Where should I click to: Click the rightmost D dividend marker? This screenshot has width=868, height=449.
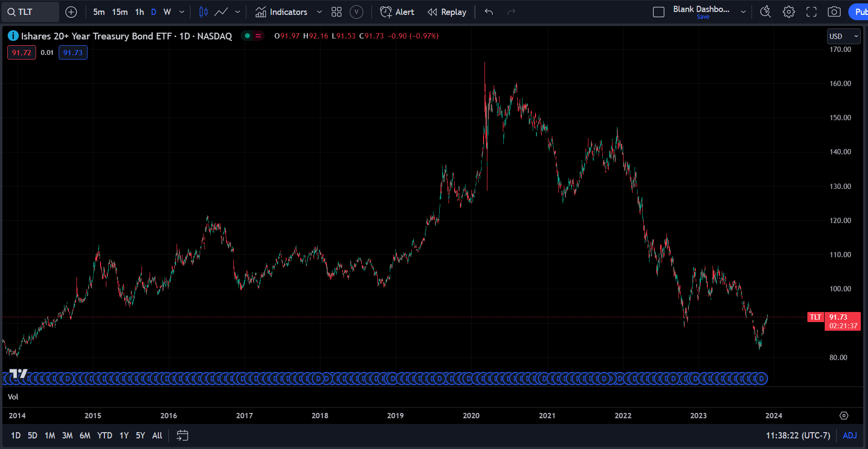[x=761, y=379]
